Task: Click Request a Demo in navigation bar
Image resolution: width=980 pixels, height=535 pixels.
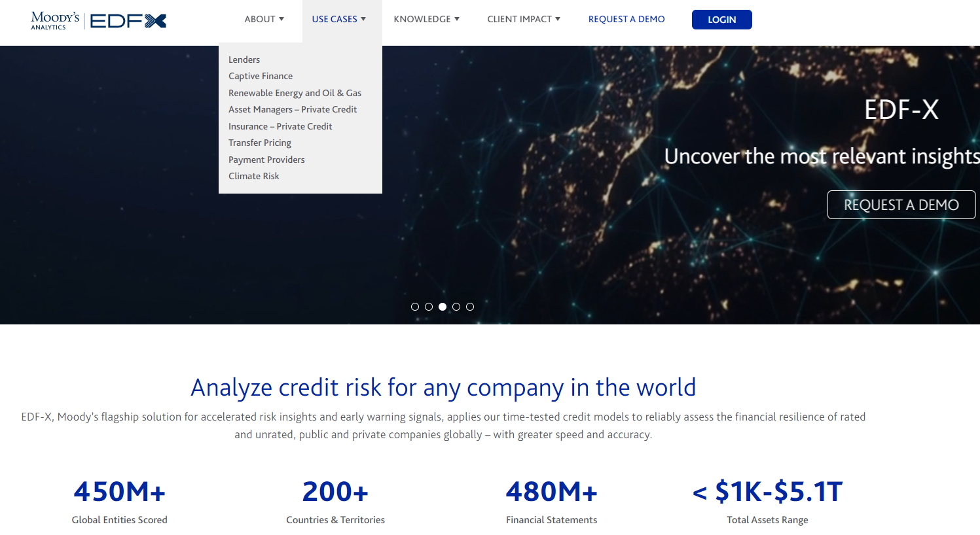Action: coord(626,19)
